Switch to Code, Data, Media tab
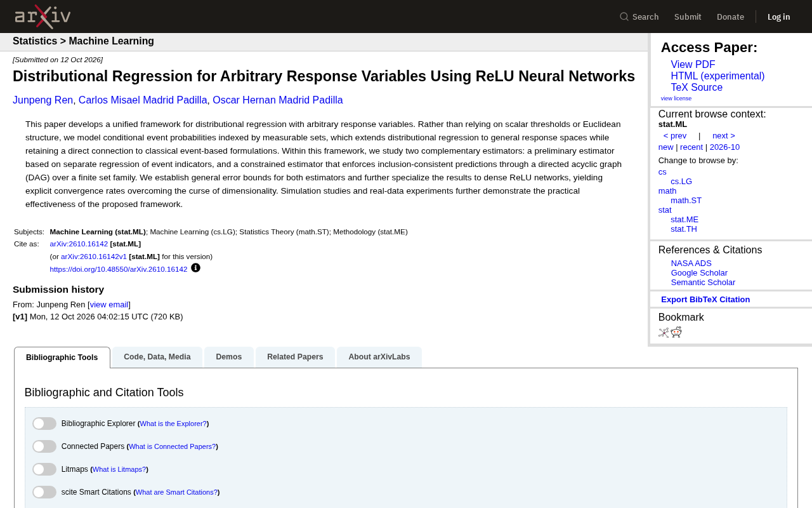Image resolution: width=812 pixels, height=508 pixels. (x=157, y=357)
